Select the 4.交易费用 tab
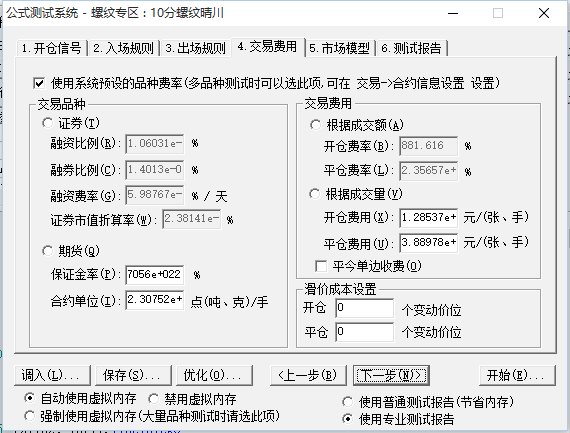Image resolution: width=570 pixels, height=433 pixels. click(x=268, y=47)
